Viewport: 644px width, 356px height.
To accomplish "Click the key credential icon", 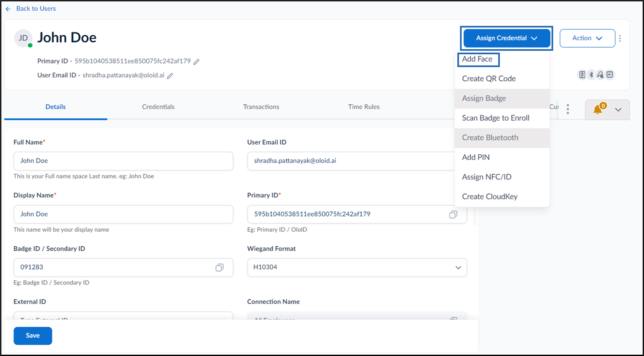I will pos(600,75).
